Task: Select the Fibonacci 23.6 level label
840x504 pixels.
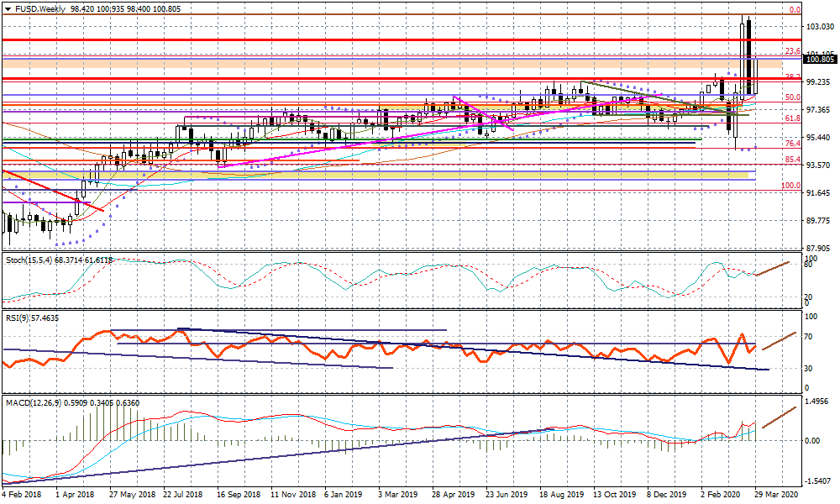Action: [x=793, y=51]
